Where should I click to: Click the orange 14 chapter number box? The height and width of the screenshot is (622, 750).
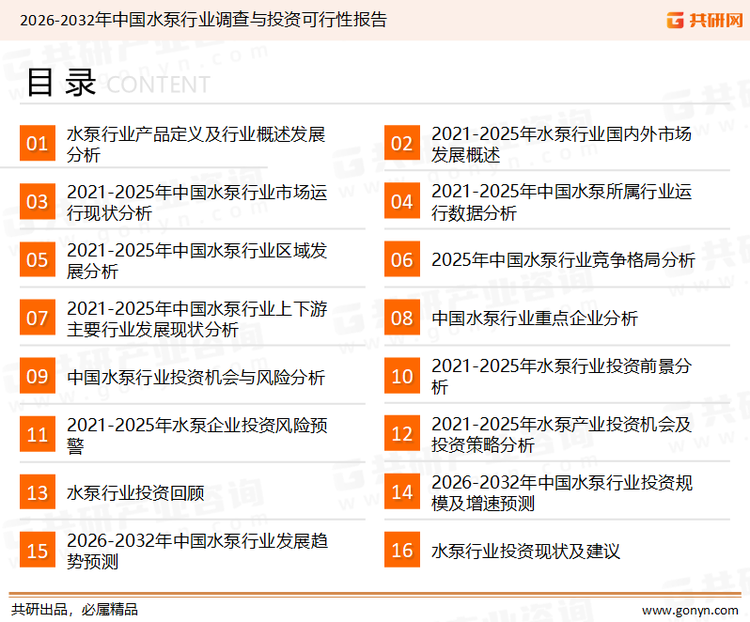point(402,492)
